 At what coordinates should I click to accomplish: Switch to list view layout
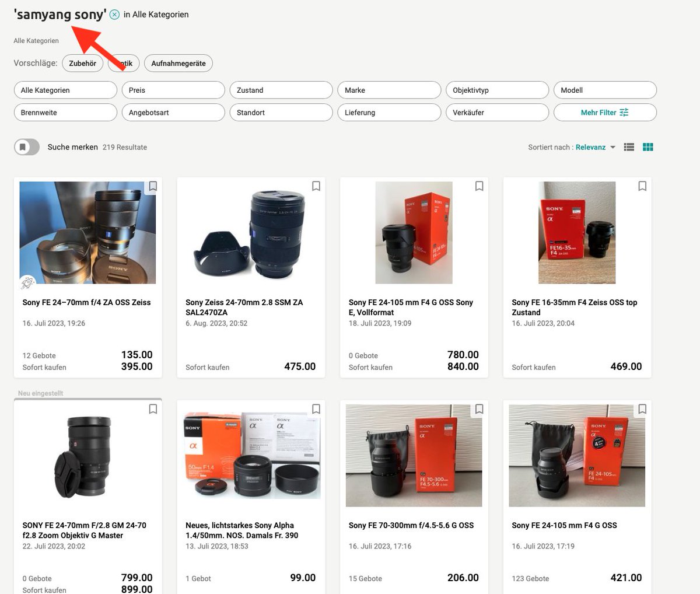629,147
